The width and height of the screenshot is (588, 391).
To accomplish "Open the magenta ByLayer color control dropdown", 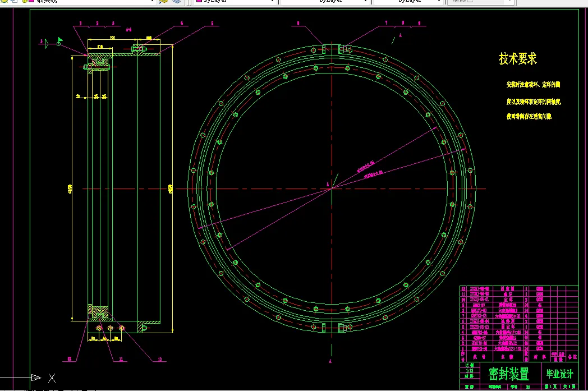I will pos(236,2).
